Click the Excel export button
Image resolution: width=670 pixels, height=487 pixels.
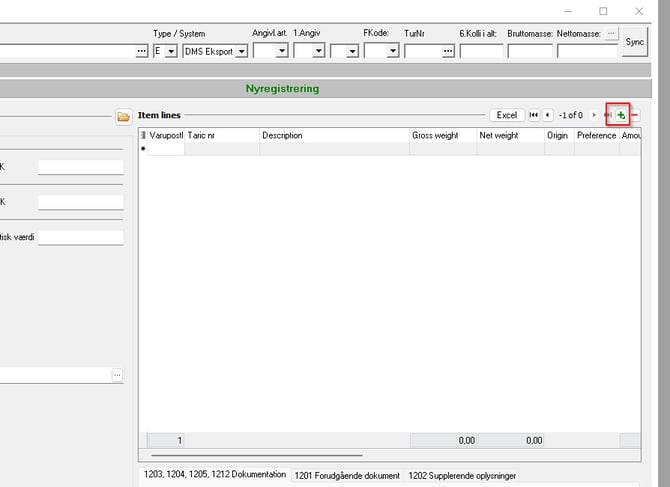point(506,116)
